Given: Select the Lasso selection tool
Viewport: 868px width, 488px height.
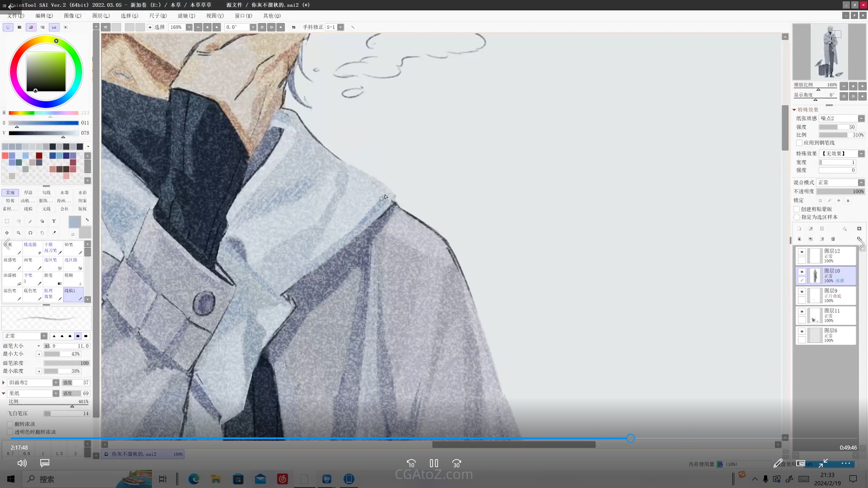Looking at the screenshot, I should point(19,221).
